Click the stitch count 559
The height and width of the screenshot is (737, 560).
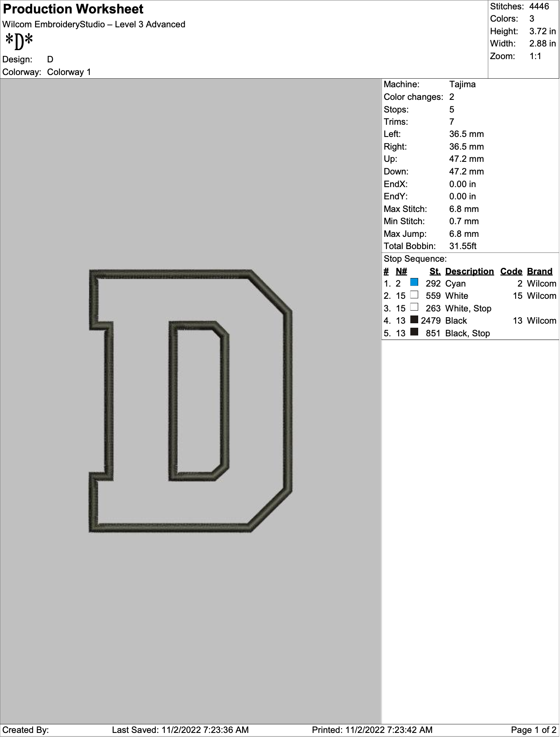[x=433, y=296]
